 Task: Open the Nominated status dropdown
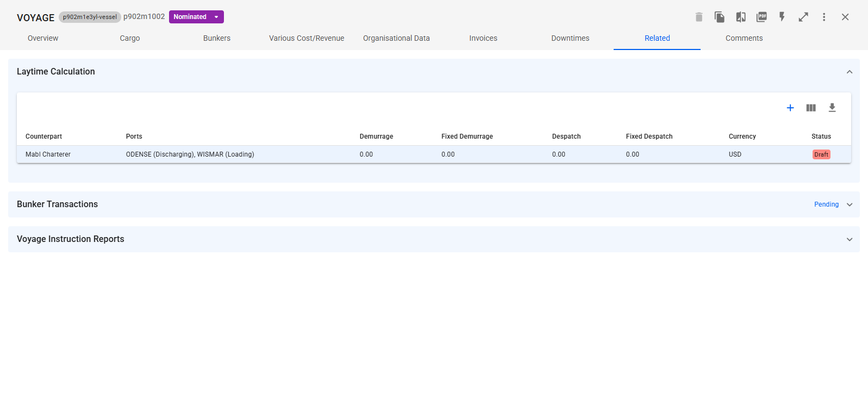(x=196, y=17)
